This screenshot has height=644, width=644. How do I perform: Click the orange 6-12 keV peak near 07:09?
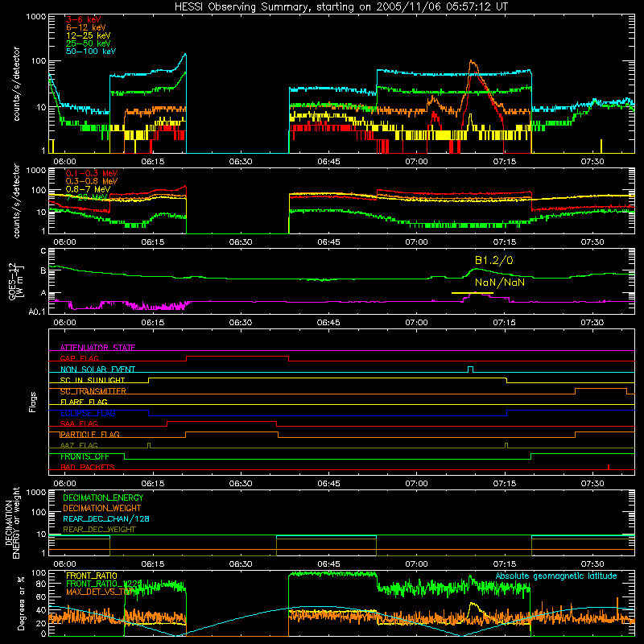472,64
